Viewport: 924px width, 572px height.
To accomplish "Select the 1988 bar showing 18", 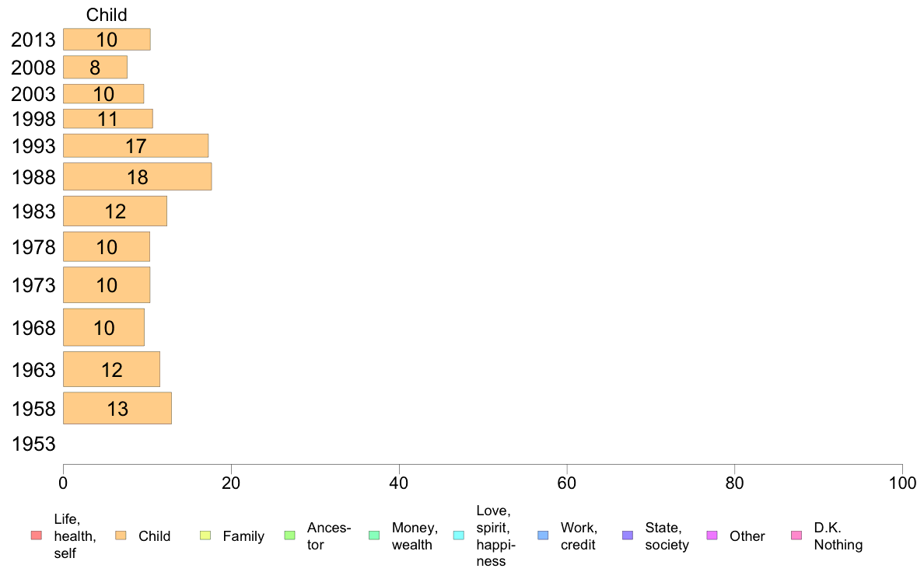I will 138,176.
